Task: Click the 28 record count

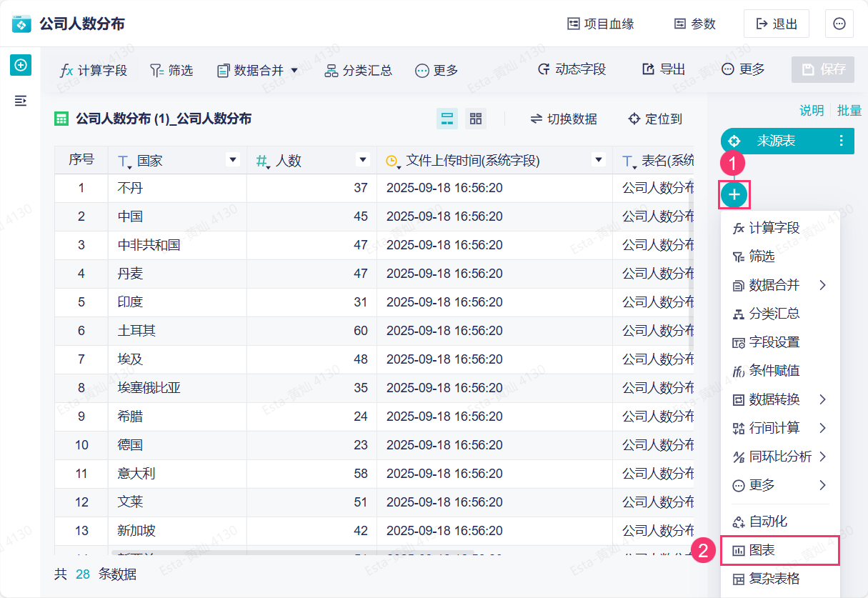Action: click(83, 574)
